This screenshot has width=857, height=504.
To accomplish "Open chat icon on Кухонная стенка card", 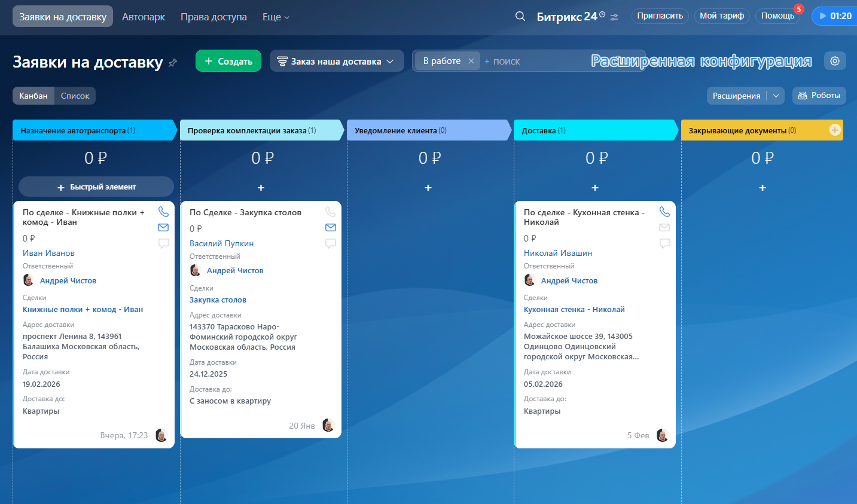I will point(664,243).
